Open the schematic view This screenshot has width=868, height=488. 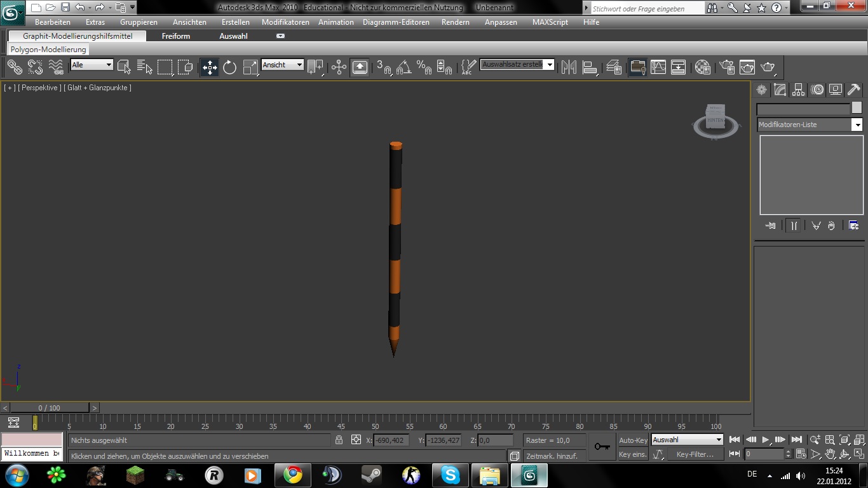pos(678,66)
